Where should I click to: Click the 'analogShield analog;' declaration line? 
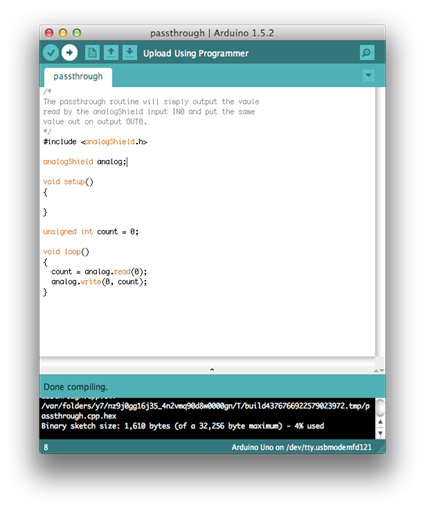85,162
